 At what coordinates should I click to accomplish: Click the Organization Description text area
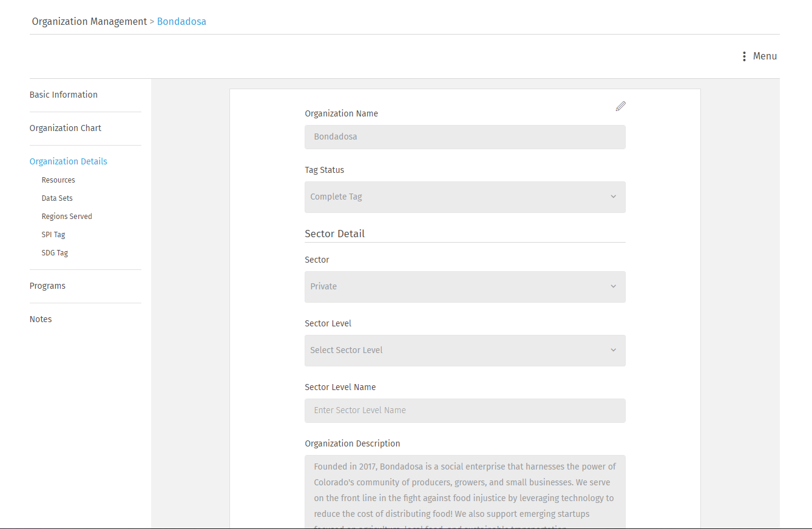465,491
